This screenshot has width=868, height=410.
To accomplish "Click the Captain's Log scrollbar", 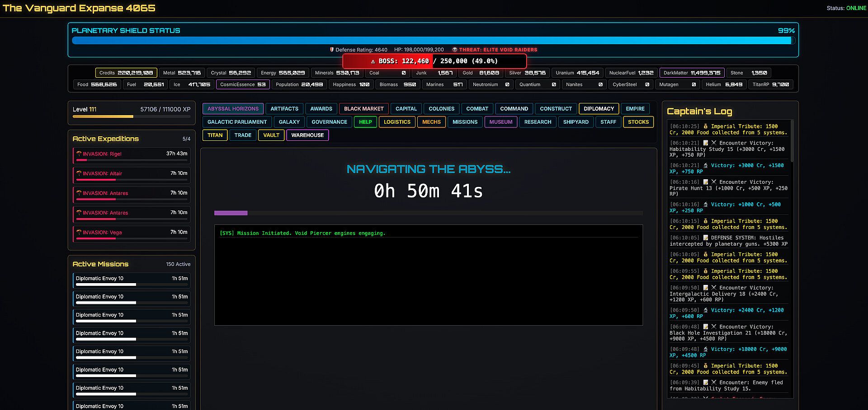I will click(x=792, y=140).
